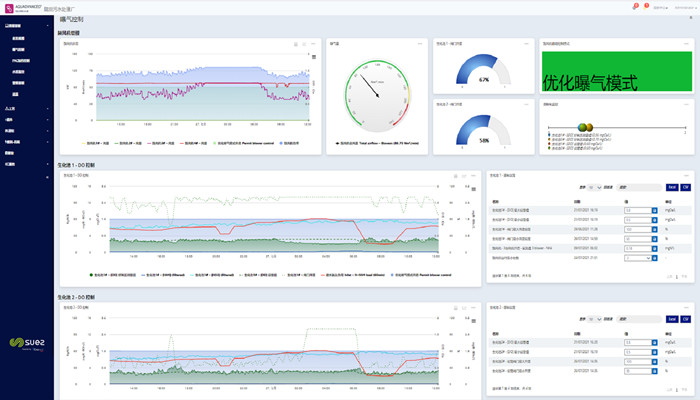The height and width of the screenshot is (400, 700).
Task: Open hamburger menu on the blower chart
Action: pos(314,57)
